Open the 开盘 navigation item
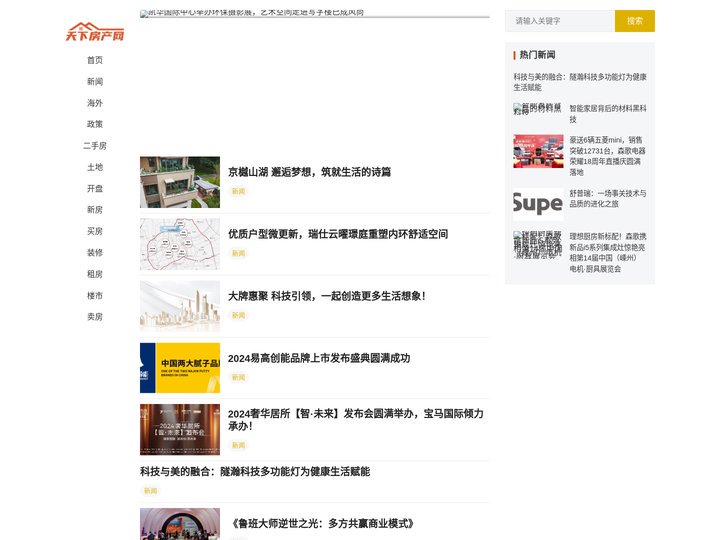The image size is (720, 540). tap(95, 188)
